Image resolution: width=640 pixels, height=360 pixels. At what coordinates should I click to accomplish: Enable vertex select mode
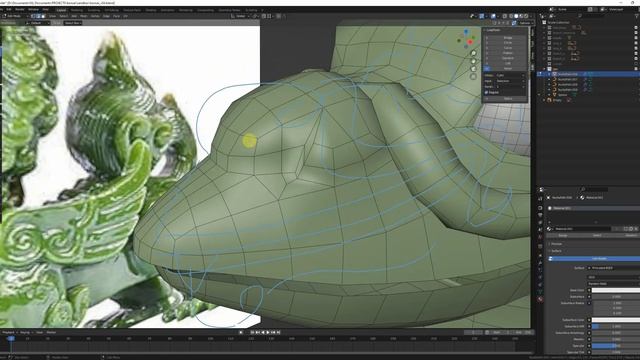pos(33,16)
